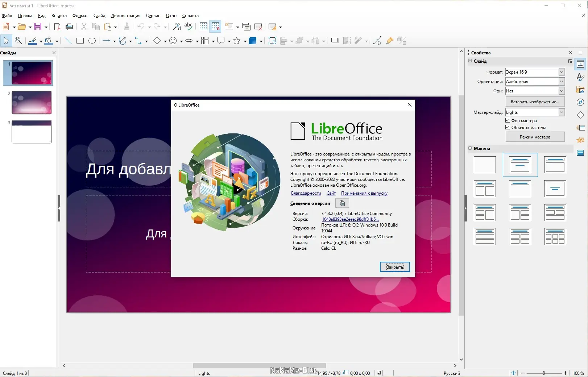This screenshot has width=588, height=377.
Task: Expand the Open file dropdown arrow
Action: point(30,27)
